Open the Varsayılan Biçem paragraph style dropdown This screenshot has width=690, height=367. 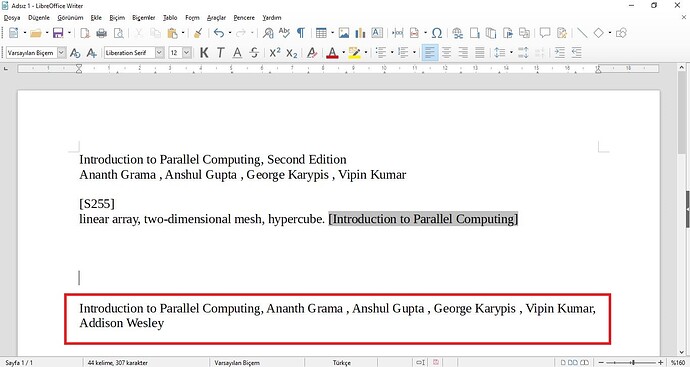[62, 53]
